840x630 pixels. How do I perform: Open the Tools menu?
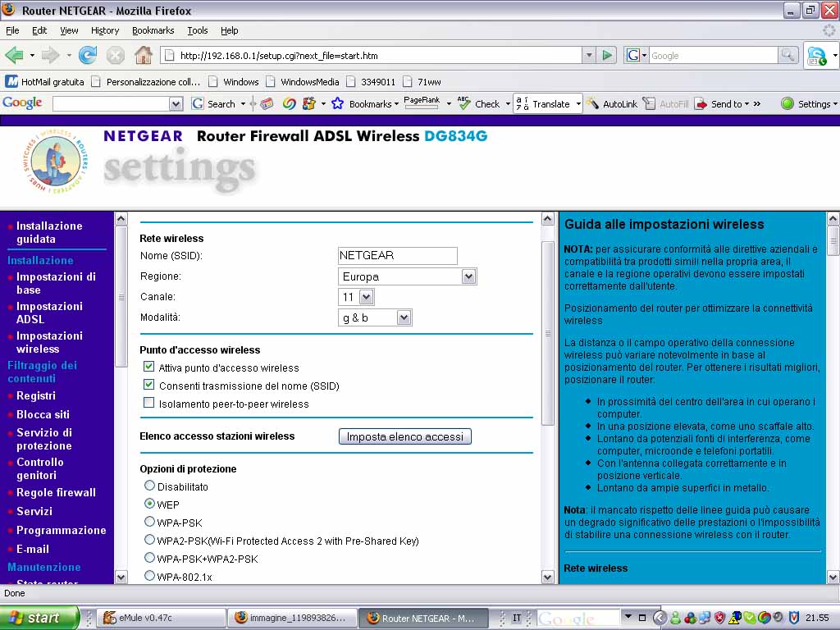(197, 30)
